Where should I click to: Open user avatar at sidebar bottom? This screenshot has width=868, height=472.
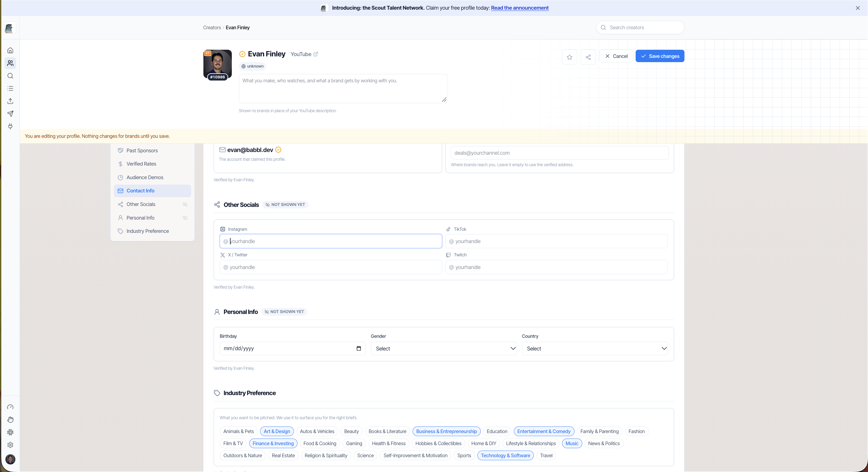pos(10,459)
